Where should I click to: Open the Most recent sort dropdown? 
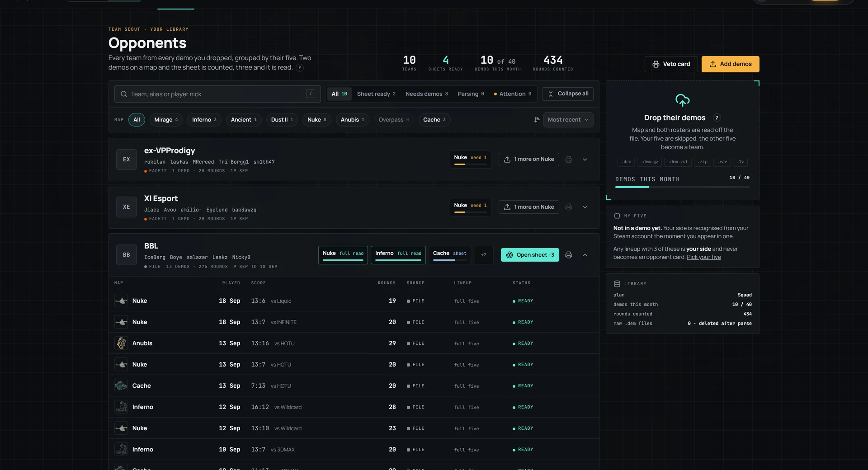click(568, 120)
